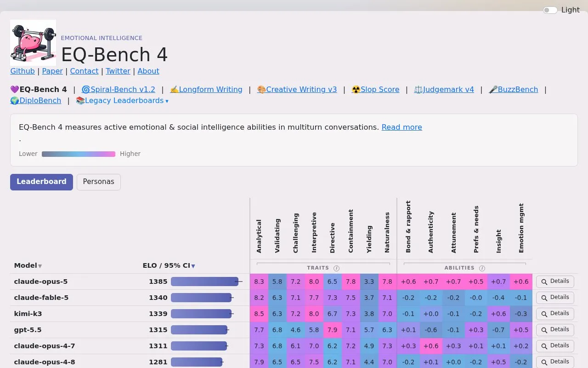588x368 pixels.
Task: Toggle the Light theme switch
Action: [x=550, y=10]
